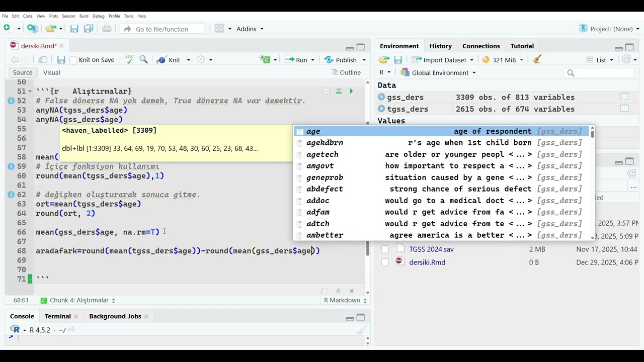Expand tgss_ders data structure
The width and height of the screenshot is (644, 362).
tap(381, 109)
